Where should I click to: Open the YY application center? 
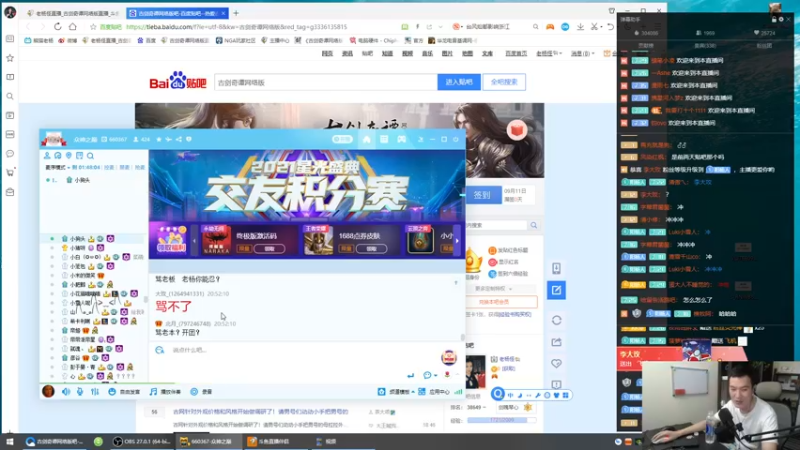(x=434, y=392)
